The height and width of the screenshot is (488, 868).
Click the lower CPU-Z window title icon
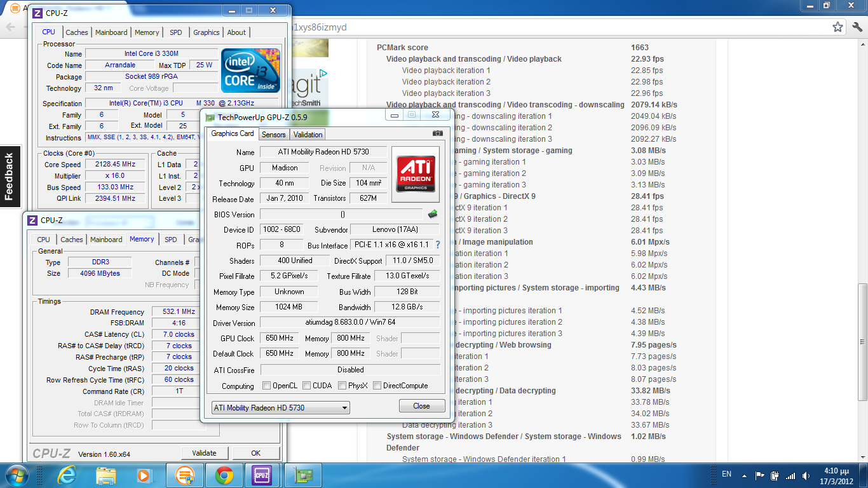pos(32,220)
